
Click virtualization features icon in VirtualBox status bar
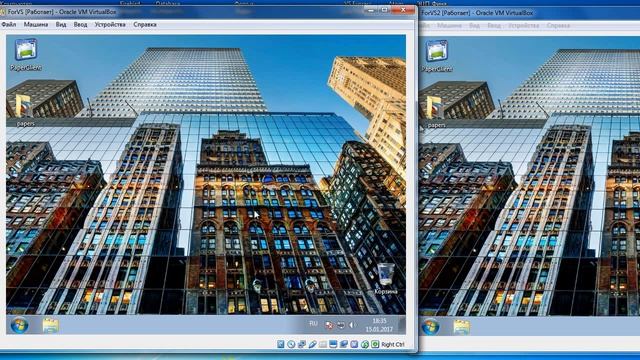tap(354, 344)
